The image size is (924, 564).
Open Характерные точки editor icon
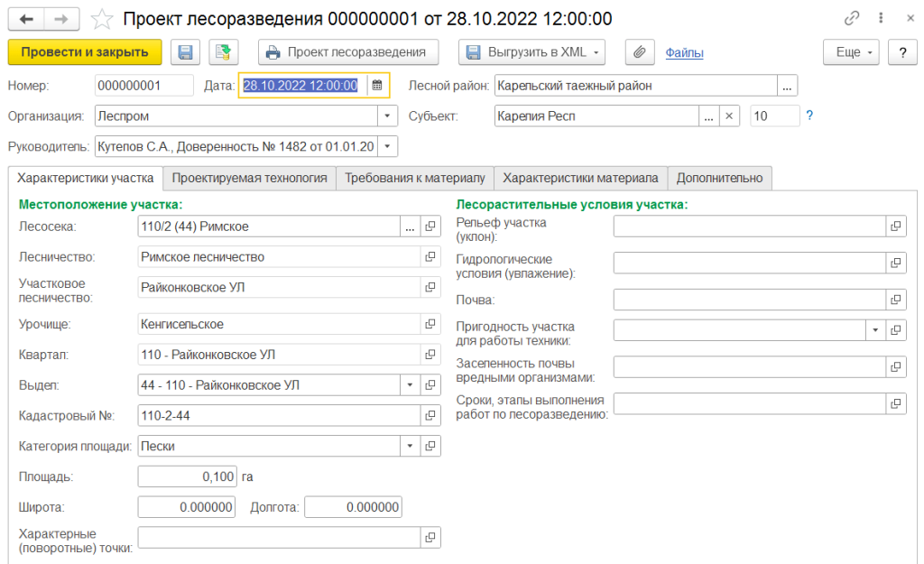(430, 538)
